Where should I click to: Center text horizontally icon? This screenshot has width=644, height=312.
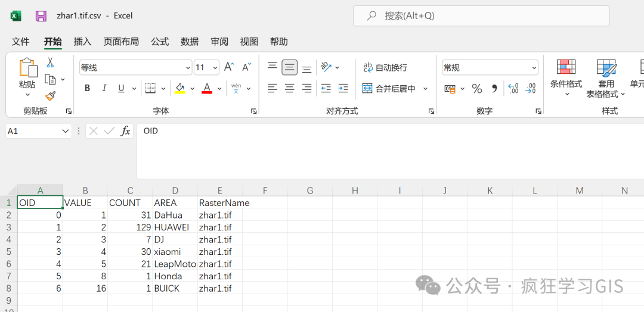pos(290,88)
